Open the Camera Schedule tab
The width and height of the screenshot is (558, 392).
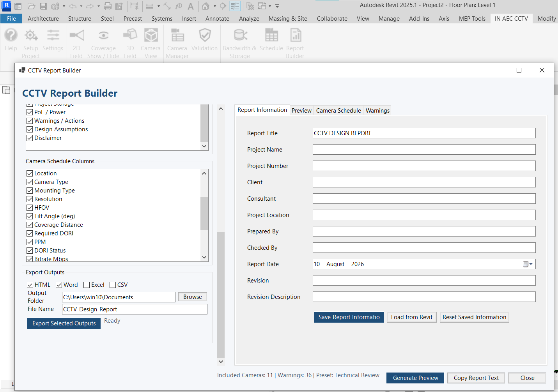click(338, 111)
